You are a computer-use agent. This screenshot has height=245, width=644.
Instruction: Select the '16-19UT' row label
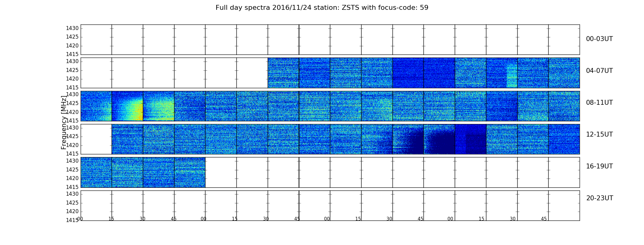pyautogui.click(x=600, y=166)
